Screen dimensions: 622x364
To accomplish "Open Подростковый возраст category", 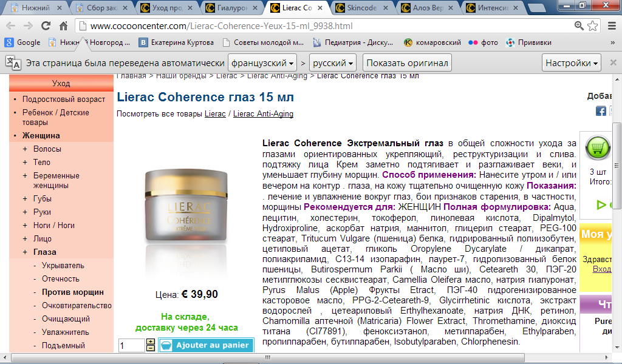I will pyautogui.click(x=63, y=99).
